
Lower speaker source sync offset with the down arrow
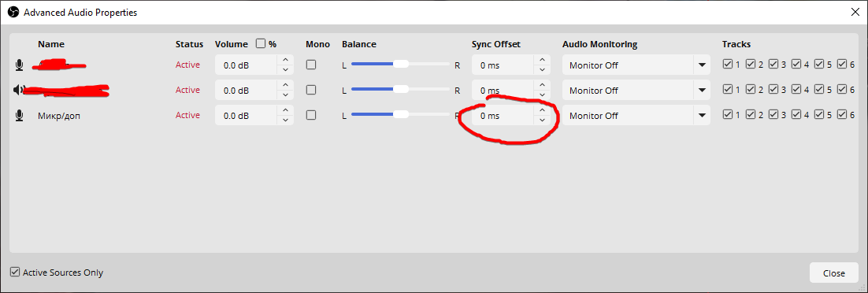coord(542,95)
